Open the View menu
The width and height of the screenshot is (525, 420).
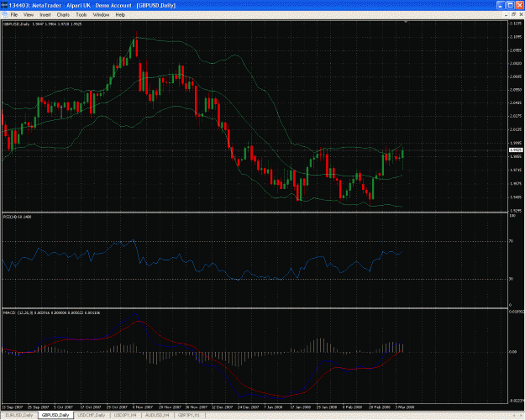[29, 15]
